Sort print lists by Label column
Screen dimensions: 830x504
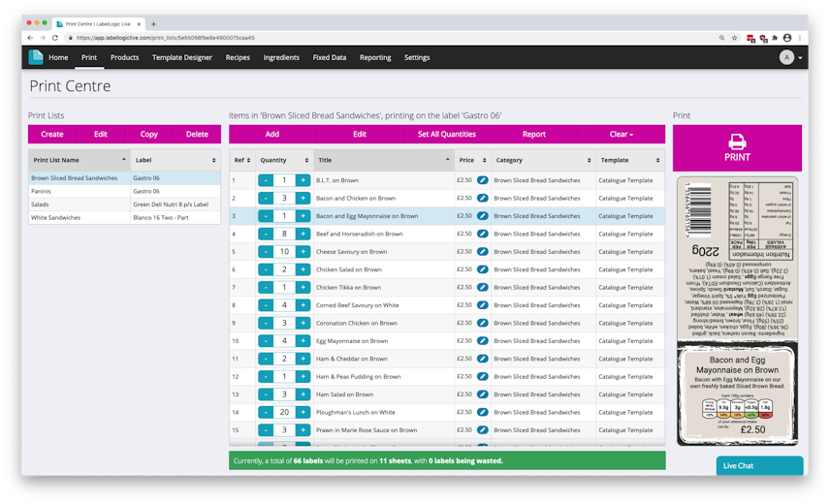tap(176, 160)
